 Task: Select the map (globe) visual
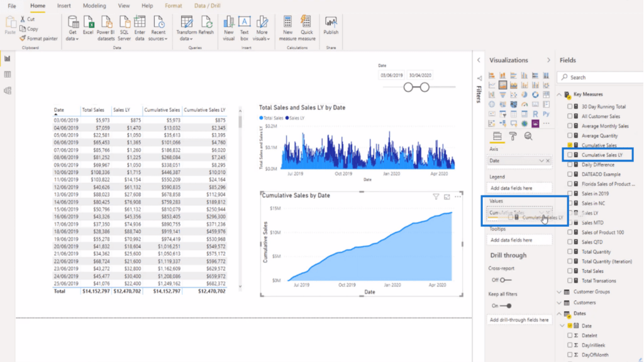(x=492, y=104)
